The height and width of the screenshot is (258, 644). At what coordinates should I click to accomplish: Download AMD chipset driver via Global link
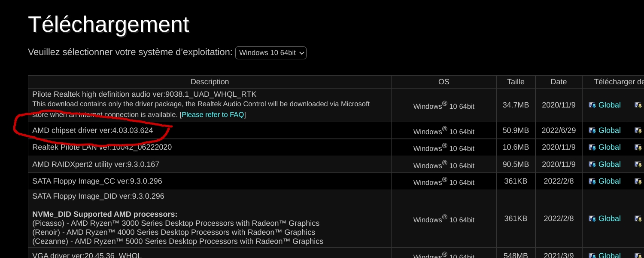(610, 130)
